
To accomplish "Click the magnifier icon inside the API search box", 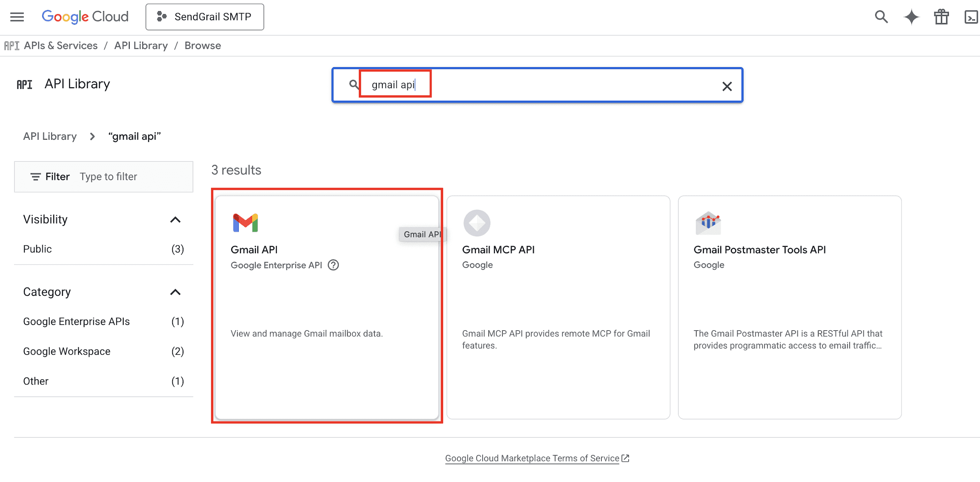I will click(354, 84).
